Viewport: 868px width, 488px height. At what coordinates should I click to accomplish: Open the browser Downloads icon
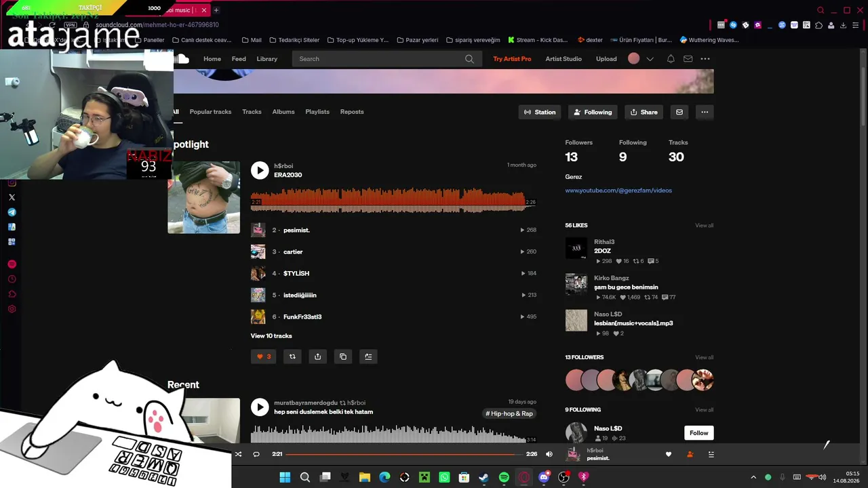click(844, 25)
